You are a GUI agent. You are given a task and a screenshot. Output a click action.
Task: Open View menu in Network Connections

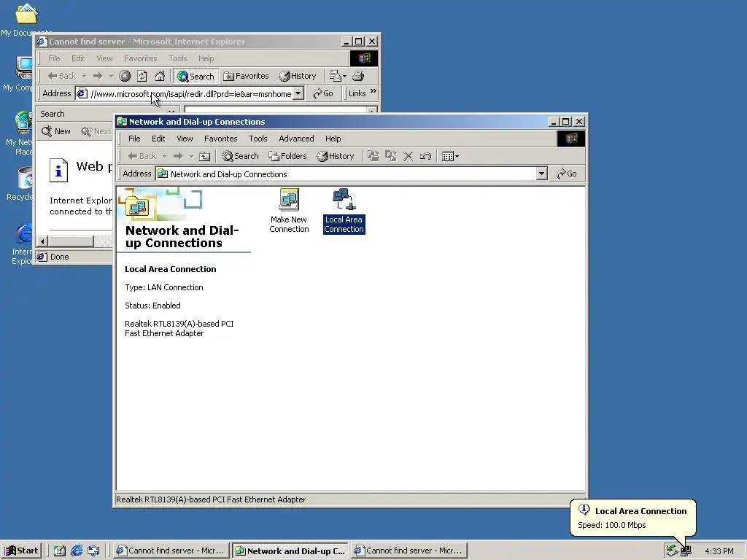point(185,139)
